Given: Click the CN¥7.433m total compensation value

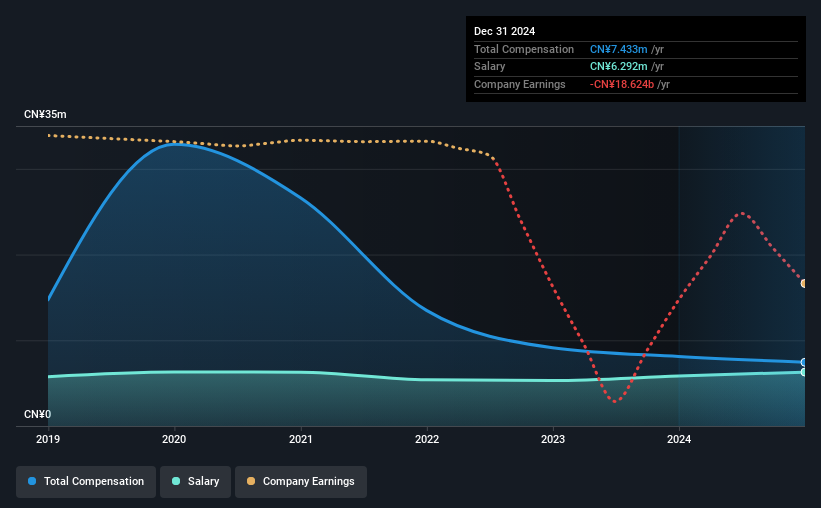Looking at the screenshot, I should [618, 49].
